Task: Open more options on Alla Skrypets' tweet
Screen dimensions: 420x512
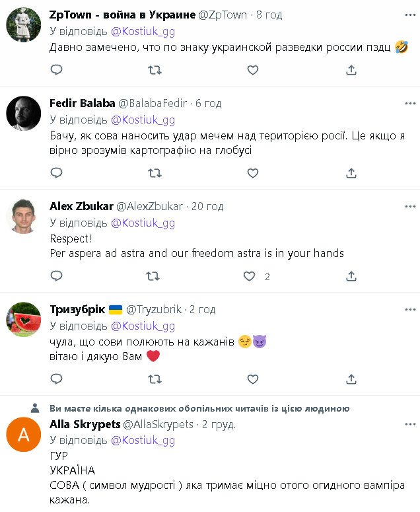Action: pos(411,424)
